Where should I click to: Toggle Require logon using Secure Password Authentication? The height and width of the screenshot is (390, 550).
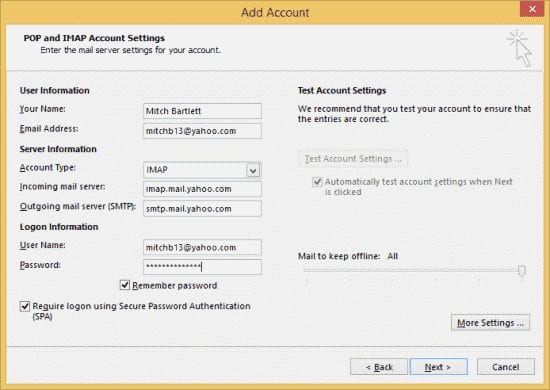[25, 306]
